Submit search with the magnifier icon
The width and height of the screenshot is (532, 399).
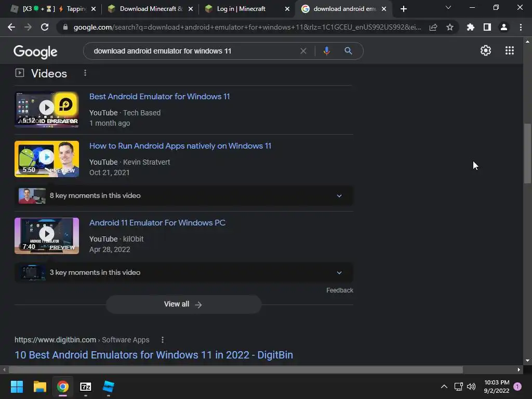tap(348, 51)
